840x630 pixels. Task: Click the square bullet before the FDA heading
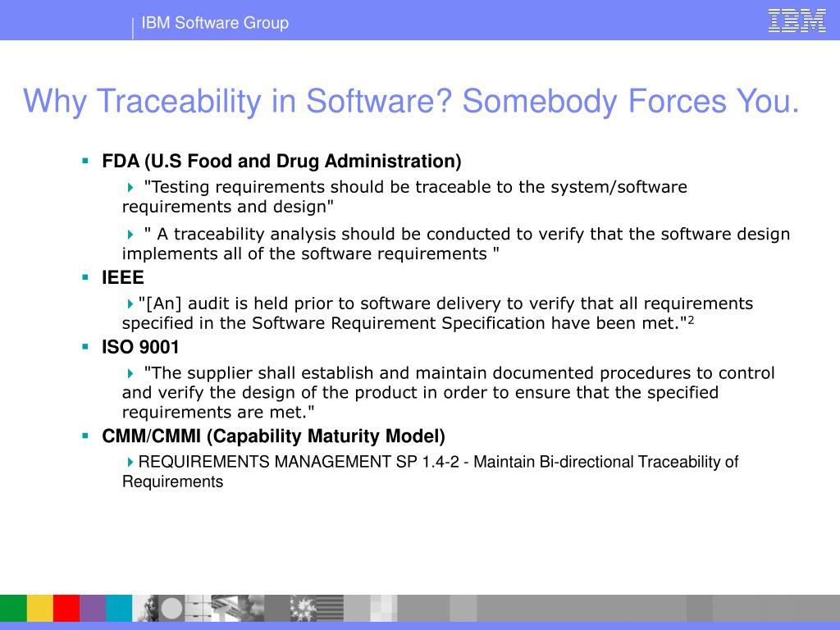tap(85, 161)
